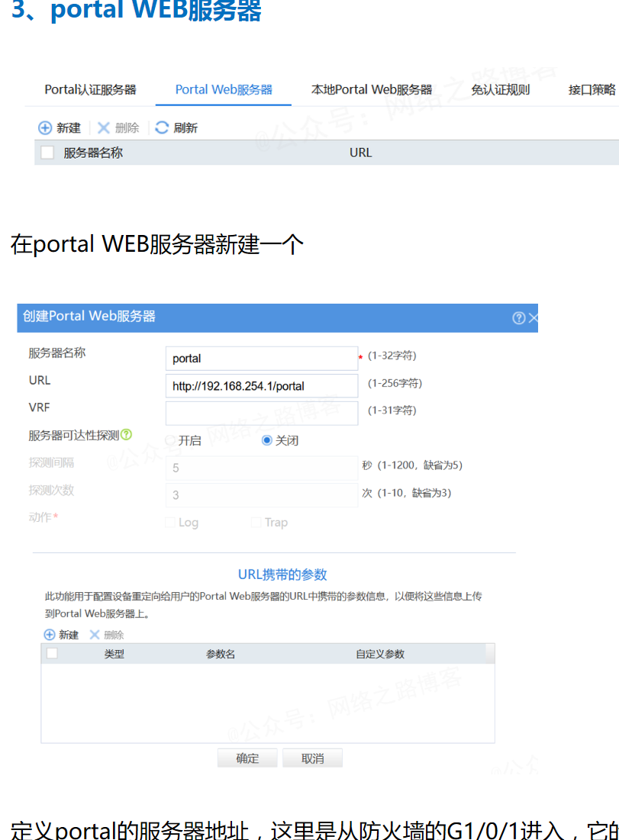The width and height of the screenshot is (619, 840).
Task: Toggle the Log action checkbox
Action: [x=171, y=523]
